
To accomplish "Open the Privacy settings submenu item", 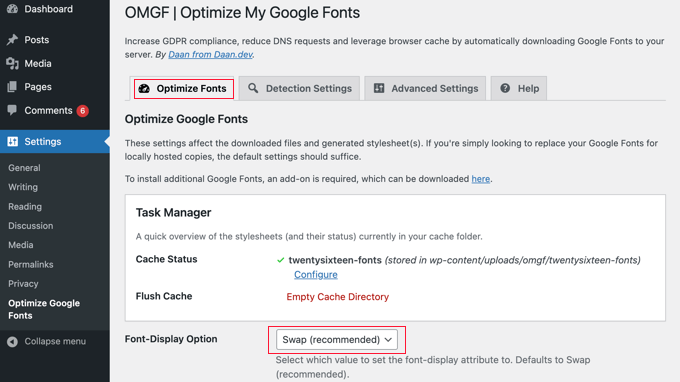I will tap(23, 284).
